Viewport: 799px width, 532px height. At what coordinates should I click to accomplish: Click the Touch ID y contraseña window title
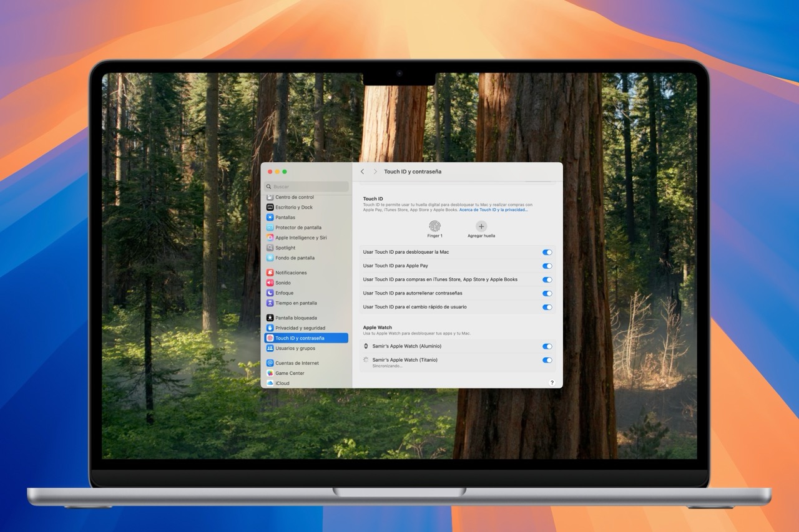click(413, 172)
